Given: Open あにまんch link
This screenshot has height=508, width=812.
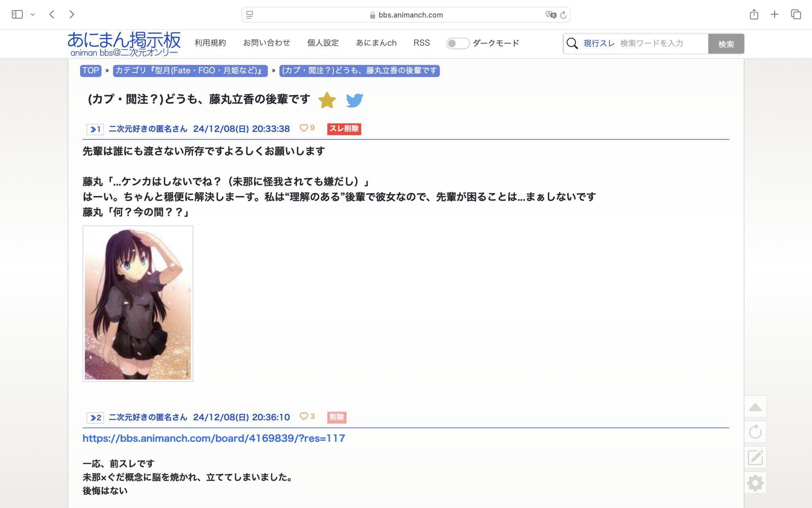Looking at the screenshot, I should [376, 43].
